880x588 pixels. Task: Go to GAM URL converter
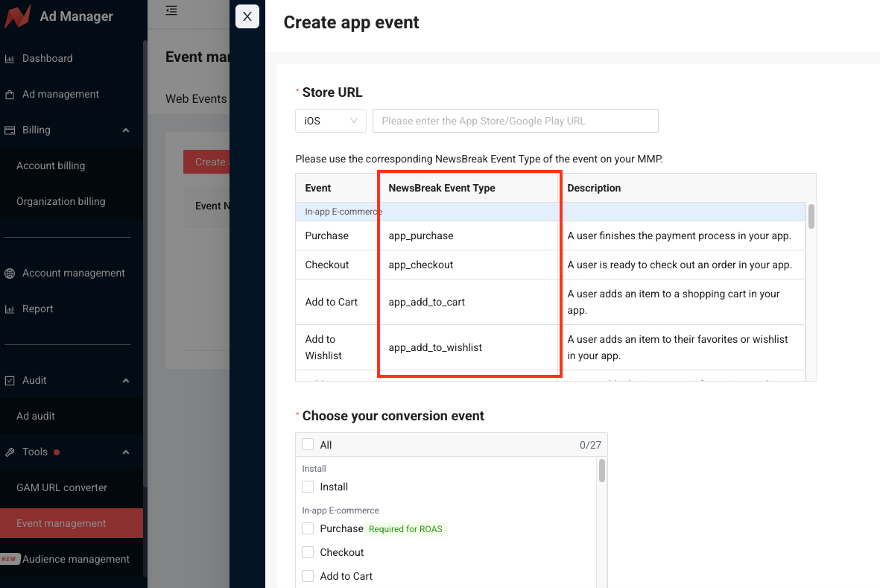(62, 487)
